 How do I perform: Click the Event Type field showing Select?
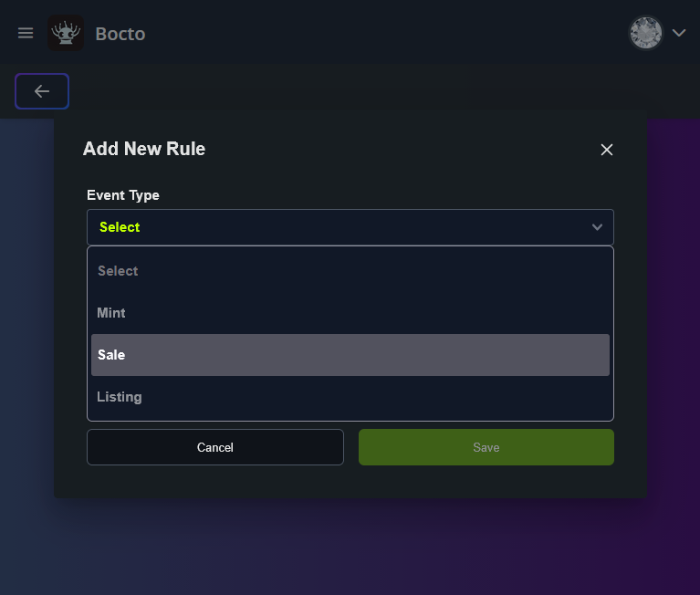(x=329, y=227)
